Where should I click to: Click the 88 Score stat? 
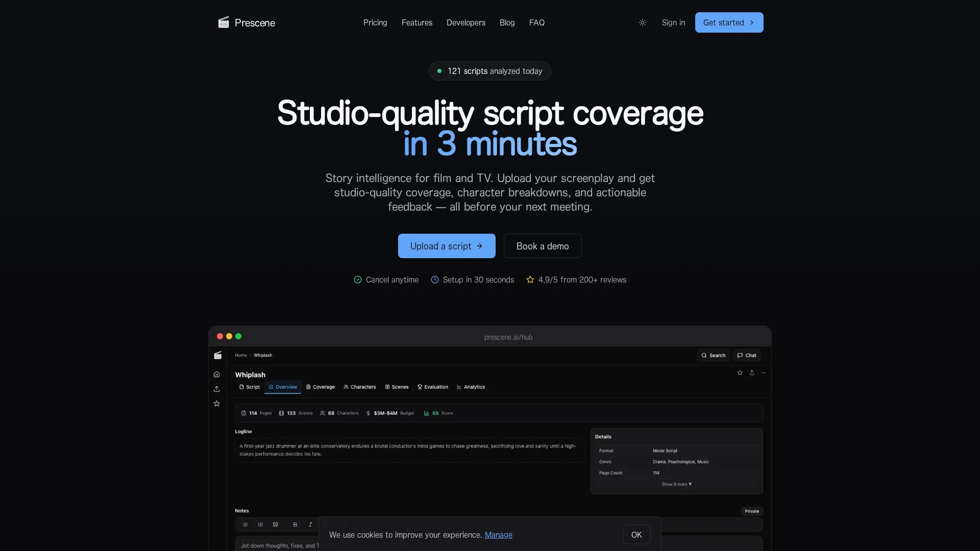[438, 413]
